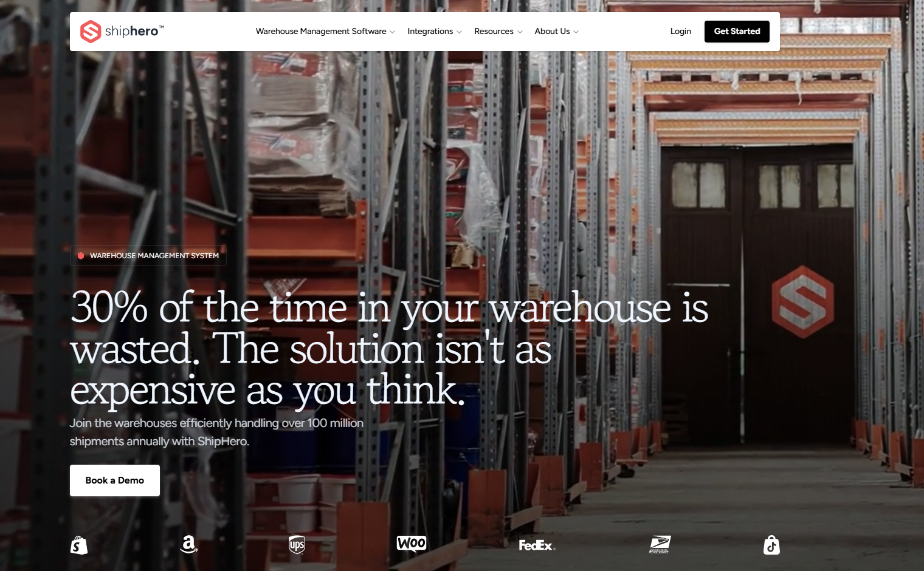Click the Book a Demo button
The image size is (924, 571).
[115, 480]
